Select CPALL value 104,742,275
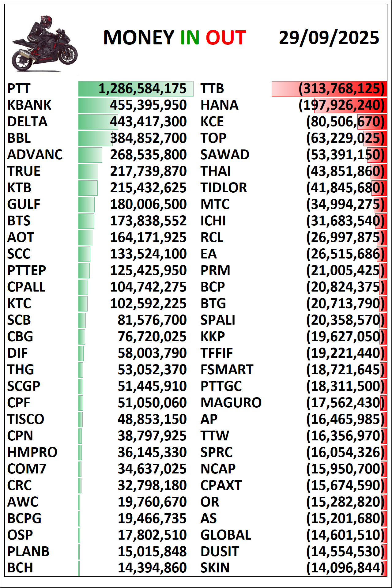 click(148, 287)
